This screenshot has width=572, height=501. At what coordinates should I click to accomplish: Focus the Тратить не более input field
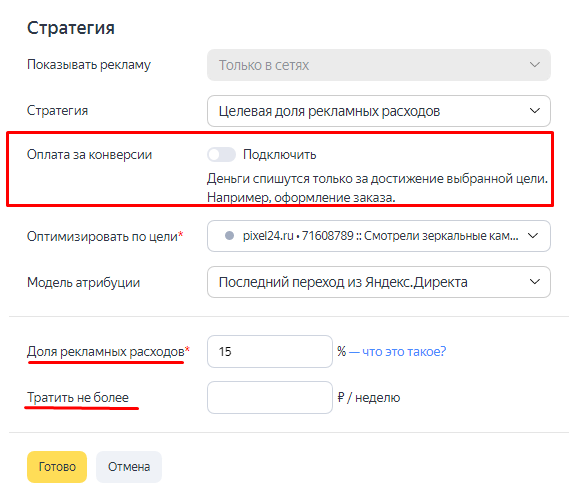click(x=270, y=397)
